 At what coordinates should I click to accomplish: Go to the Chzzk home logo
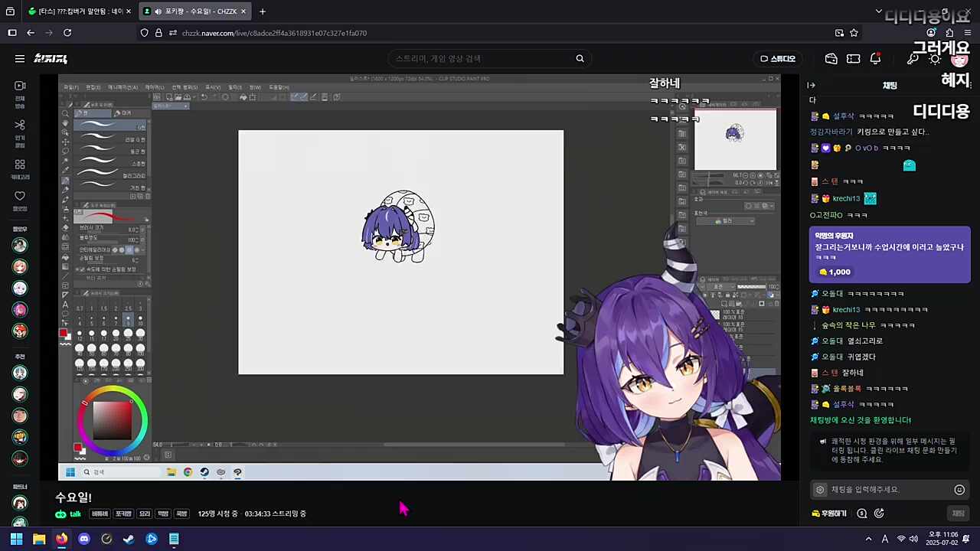51,58
